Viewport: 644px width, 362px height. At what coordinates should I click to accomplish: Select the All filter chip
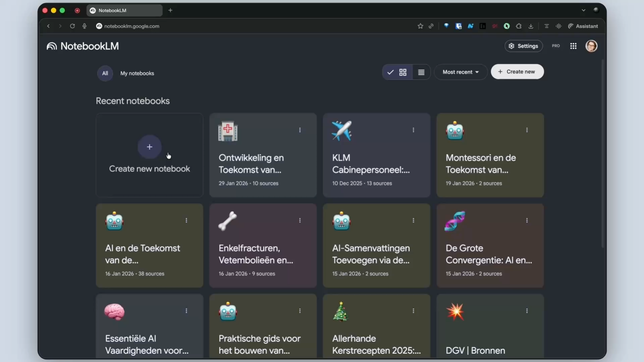pos(105,73)
